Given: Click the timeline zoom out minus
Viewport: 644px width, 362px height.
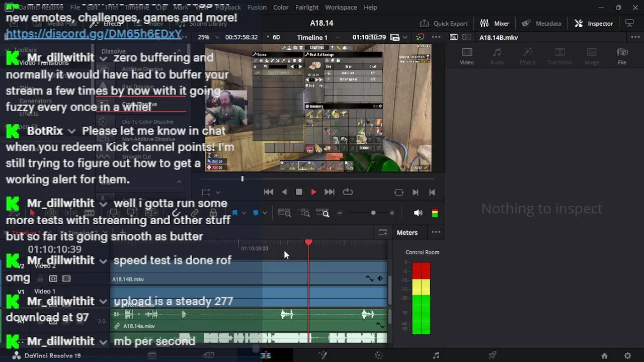Looking at the screenshot, I should [x=340, y=213].
